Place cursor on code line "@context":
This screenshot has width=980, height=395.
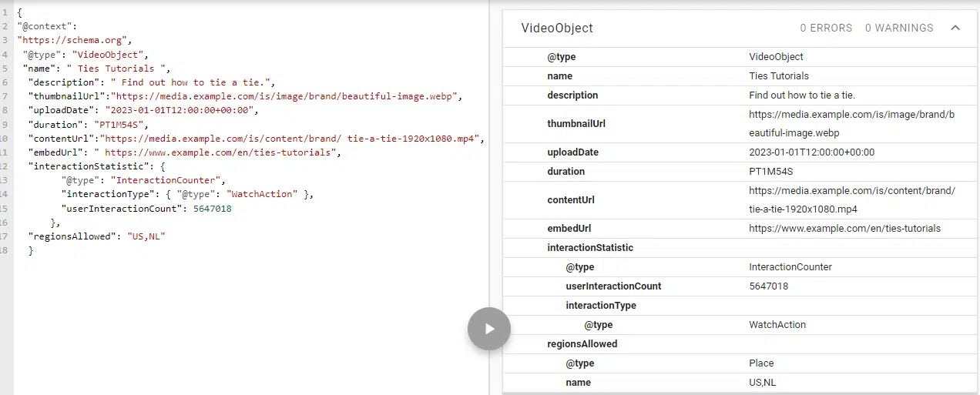point(46,26)
